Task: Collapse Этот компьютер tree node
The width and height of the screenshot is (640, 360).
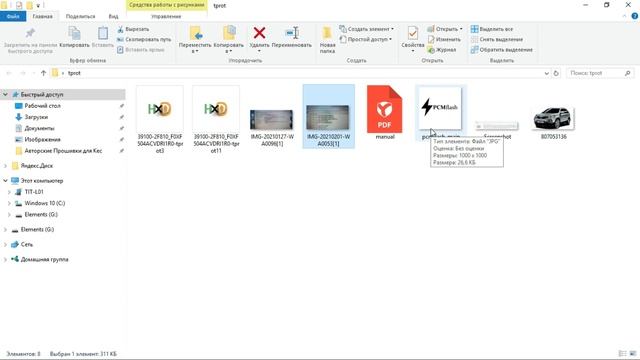Action: tap(5, 180)
